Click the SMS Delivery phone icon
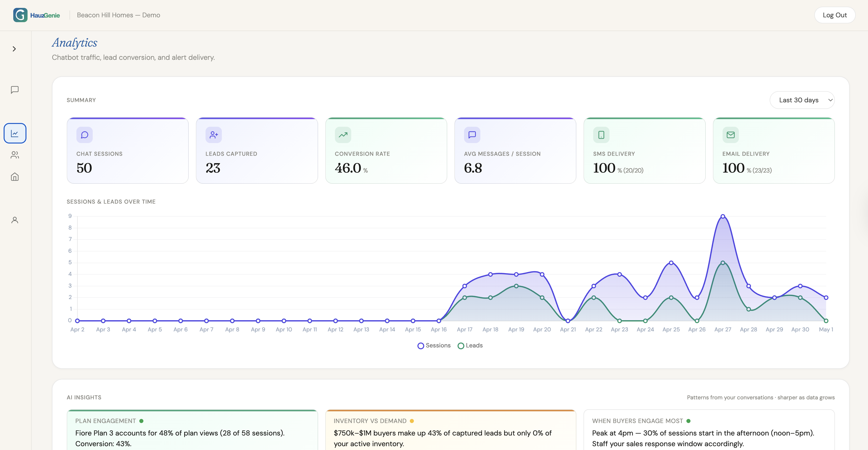Screen dimensions: 868x450 [x=601, y=135]
